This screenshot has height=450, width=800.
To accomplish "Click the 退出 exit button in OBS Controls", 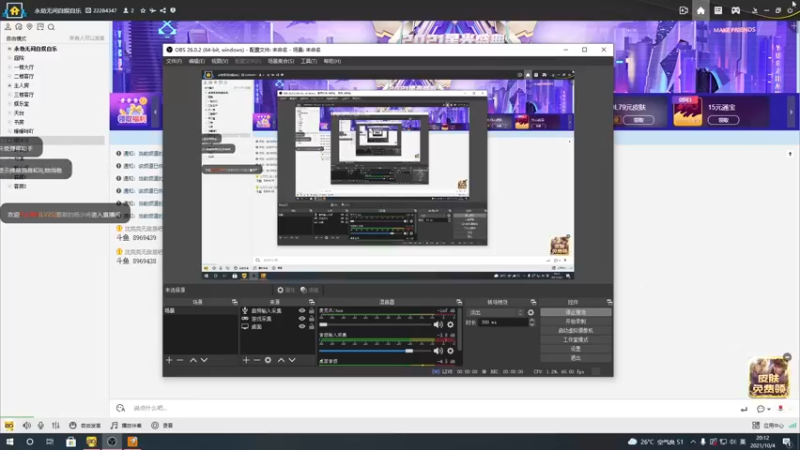I will tap(576, 358).
